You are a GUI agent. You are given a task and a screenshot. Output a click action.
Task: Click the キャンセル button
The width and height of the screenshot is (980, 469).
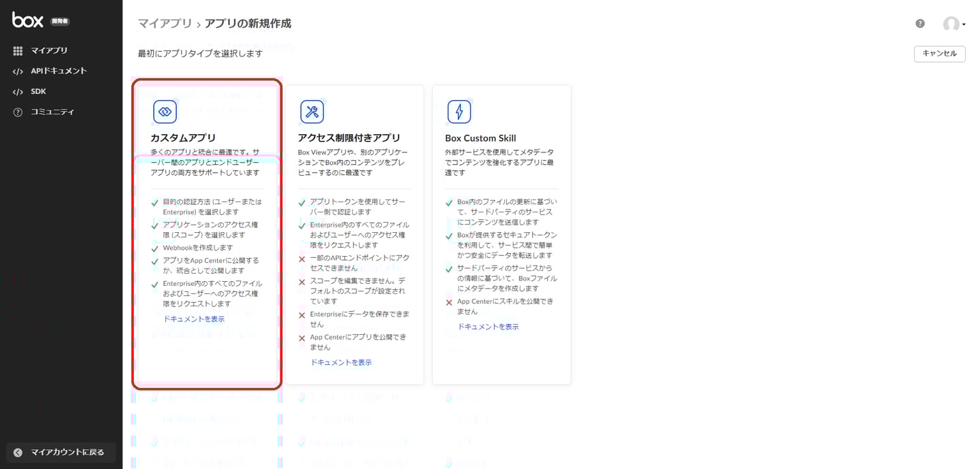[x=939, y=54]
